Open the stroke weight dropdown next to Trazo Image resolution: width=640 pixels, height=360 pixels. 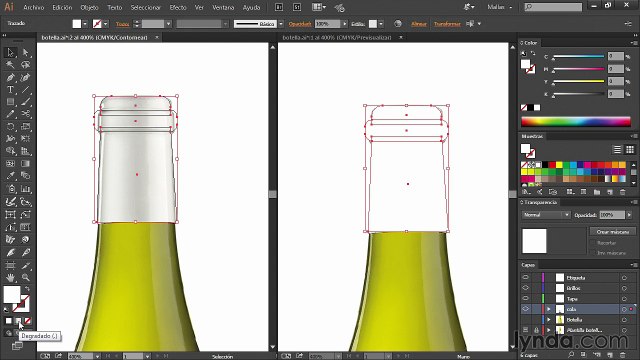[168, 24]
